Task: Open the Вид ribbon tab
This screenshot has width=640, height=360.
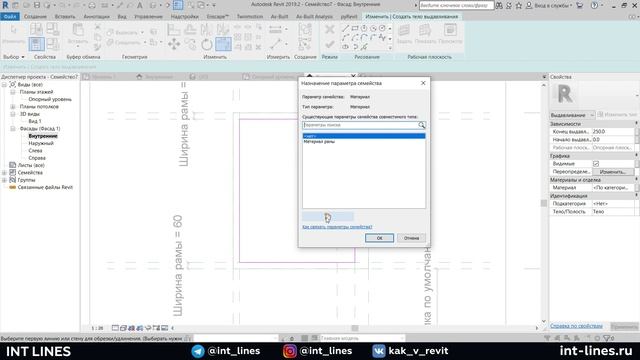Action: 122,16
